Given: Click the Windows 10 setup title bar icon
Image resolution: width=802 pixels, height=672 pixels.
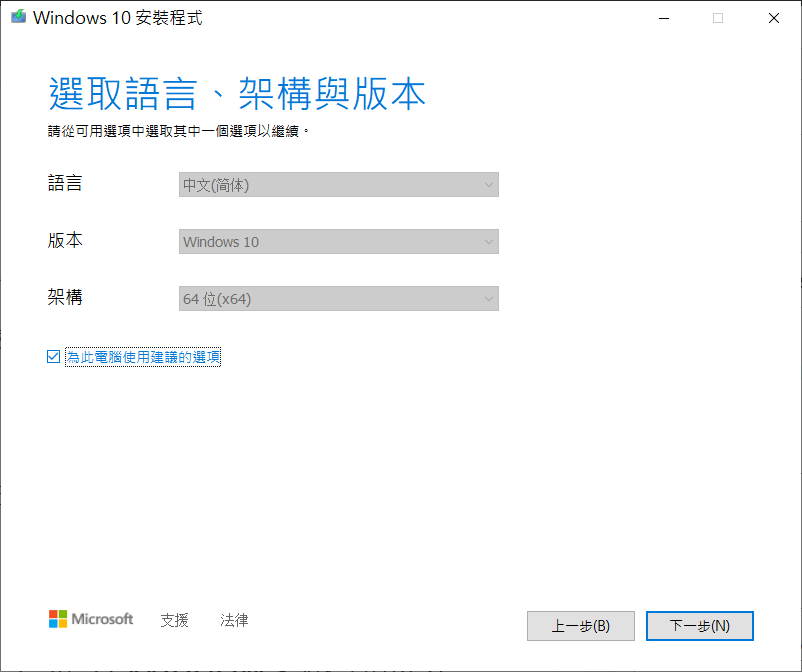Looking at the screenshot, I should [18, 17].
